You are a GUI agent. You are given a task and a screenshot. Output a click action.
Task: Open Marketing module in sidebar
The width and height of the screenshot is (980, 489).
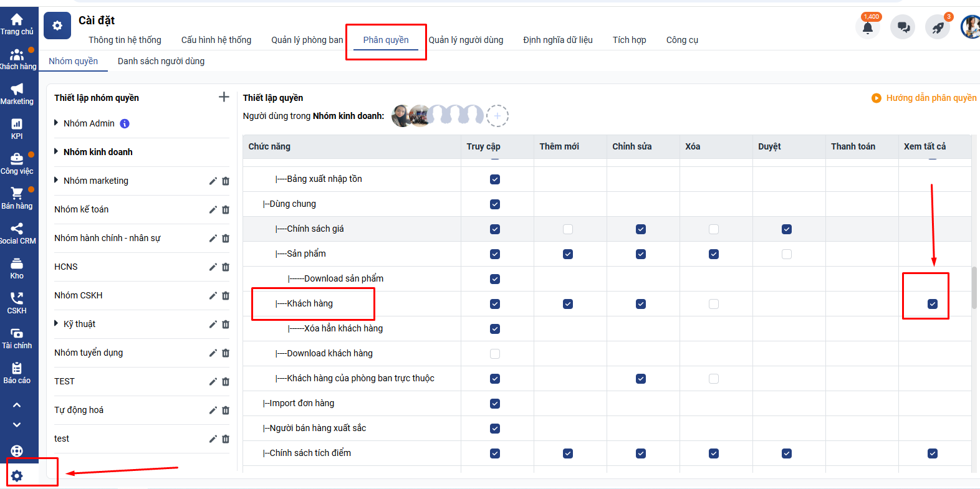coord(17,94)
